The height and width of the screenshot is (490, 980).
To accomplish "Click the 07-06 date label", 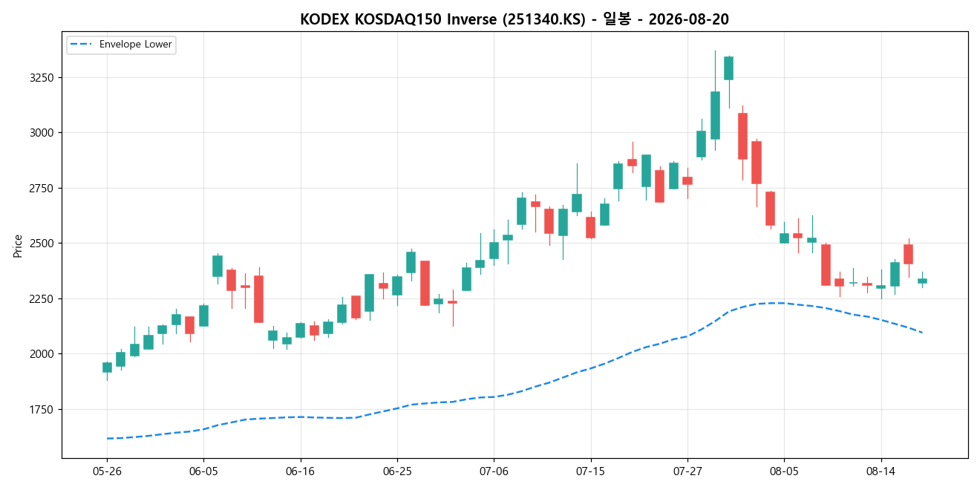I will click(494, 471).
